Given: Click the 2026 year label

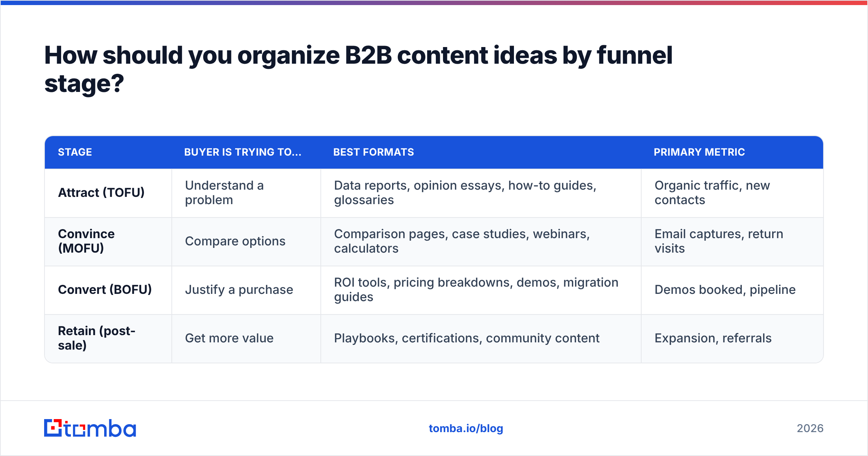Looking at the screenshot, I should pyautogui.click(x=810, y=428).
